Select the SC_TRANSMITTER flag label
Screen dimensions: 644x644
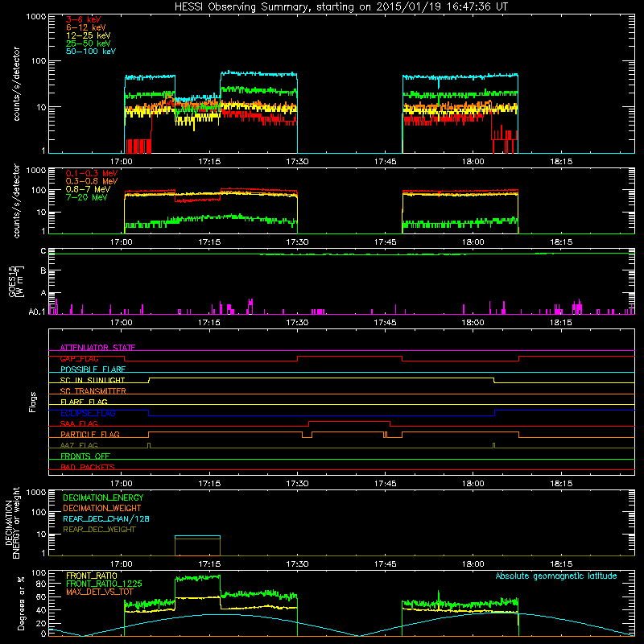(93, 391)
